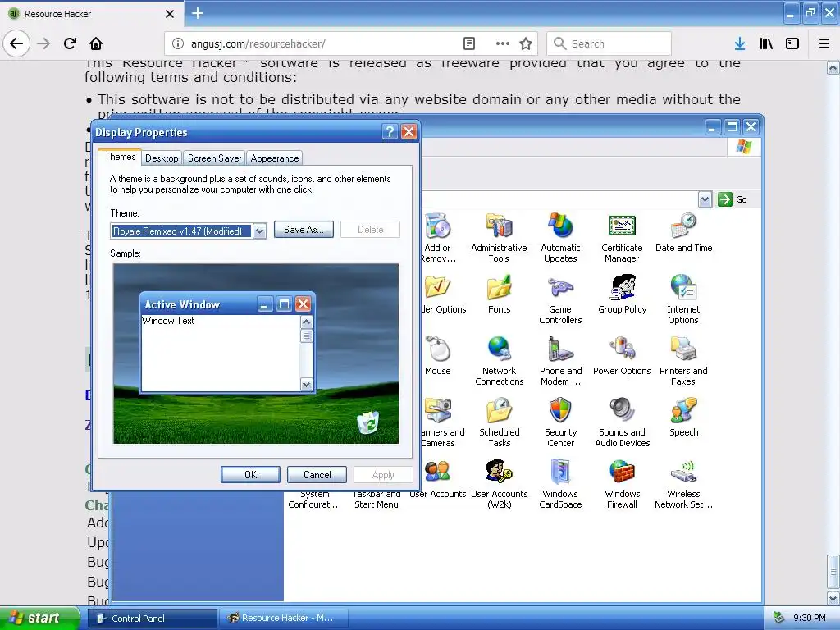This screenshot has height=630, width=840.
Task: Activate Control Panel taskbar button
Action: [x=152, y=619]
